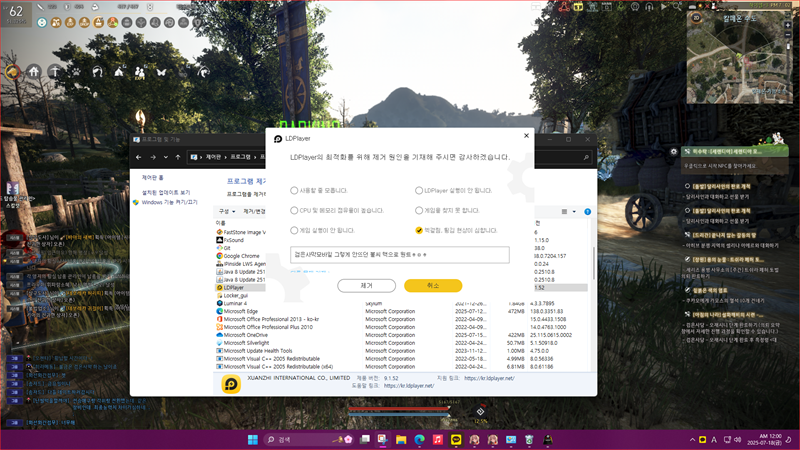800x450 pixels.
Task: Click the yellow 취소 (cancel) button
Action: coord(433,286)
